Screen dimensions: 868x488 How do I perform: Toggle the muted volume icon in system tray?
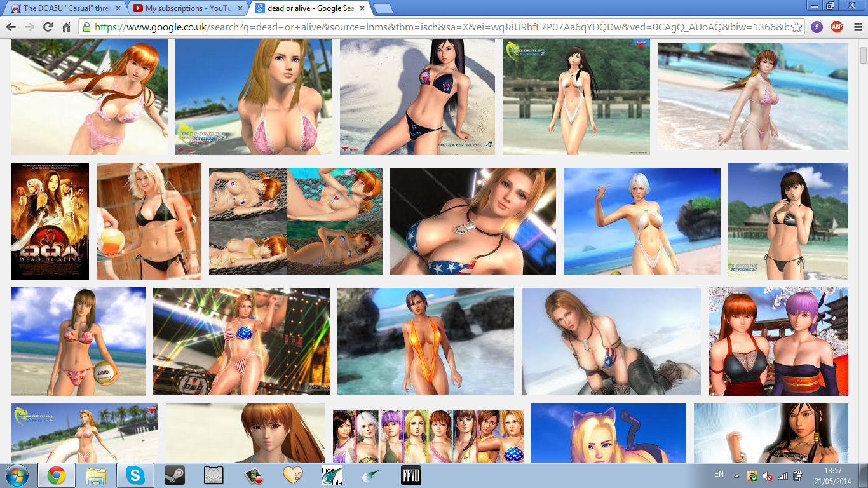(x=768, y=475)
